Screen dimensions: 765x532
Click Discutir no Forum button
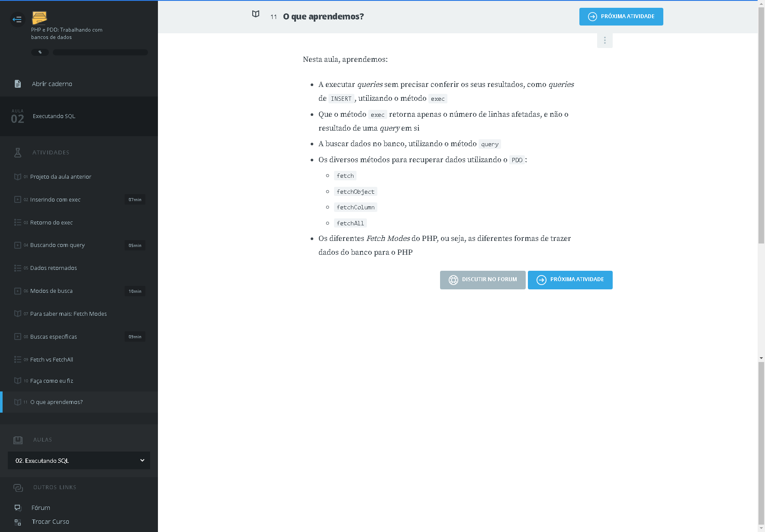click(x=482, y=280)
